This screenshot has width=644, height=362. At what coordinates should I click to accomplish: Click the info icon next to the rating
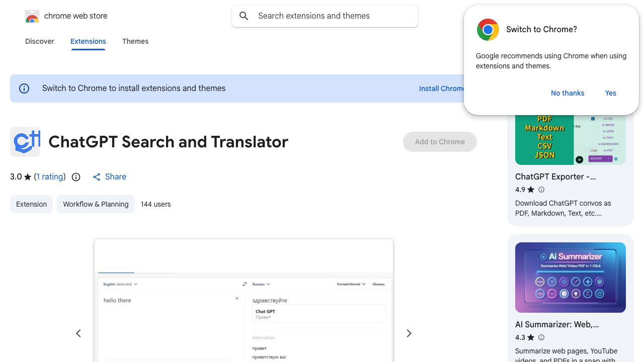click(76, 177)
